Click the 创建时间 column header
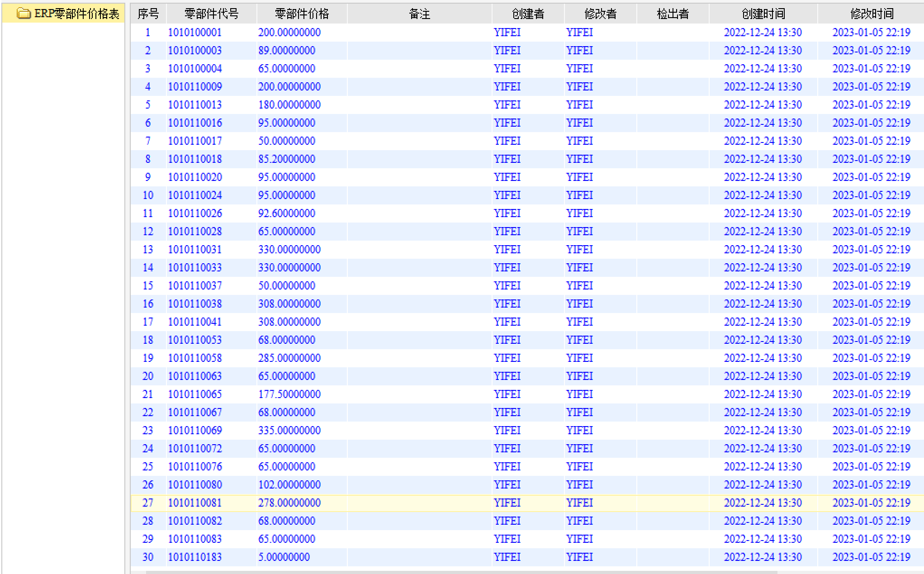 (763, 14)
